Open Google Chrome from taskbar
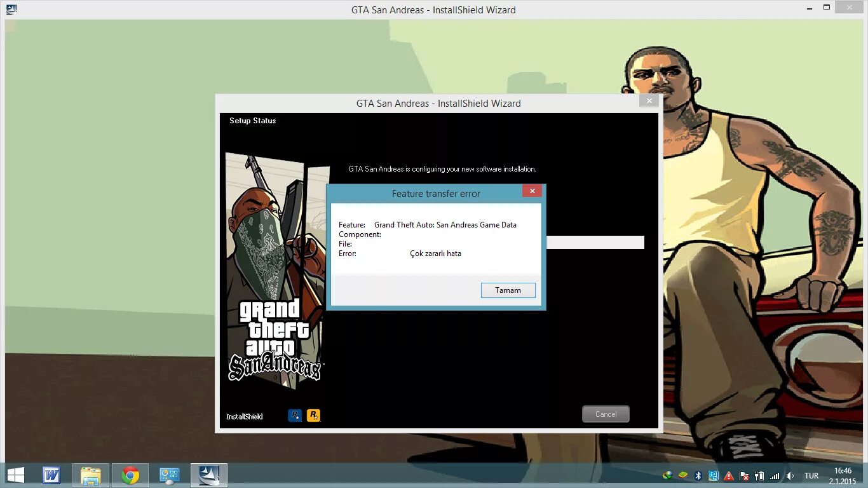 130,475
